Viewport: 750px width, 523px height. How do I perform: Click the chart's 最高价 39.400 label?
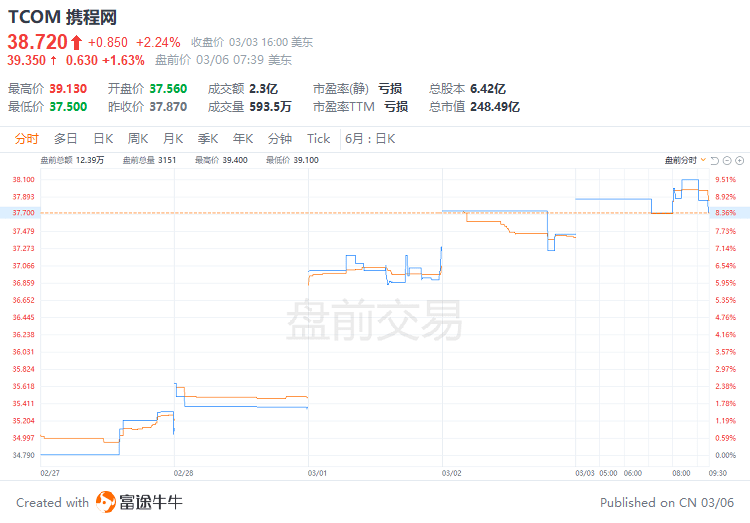[221, 160]
